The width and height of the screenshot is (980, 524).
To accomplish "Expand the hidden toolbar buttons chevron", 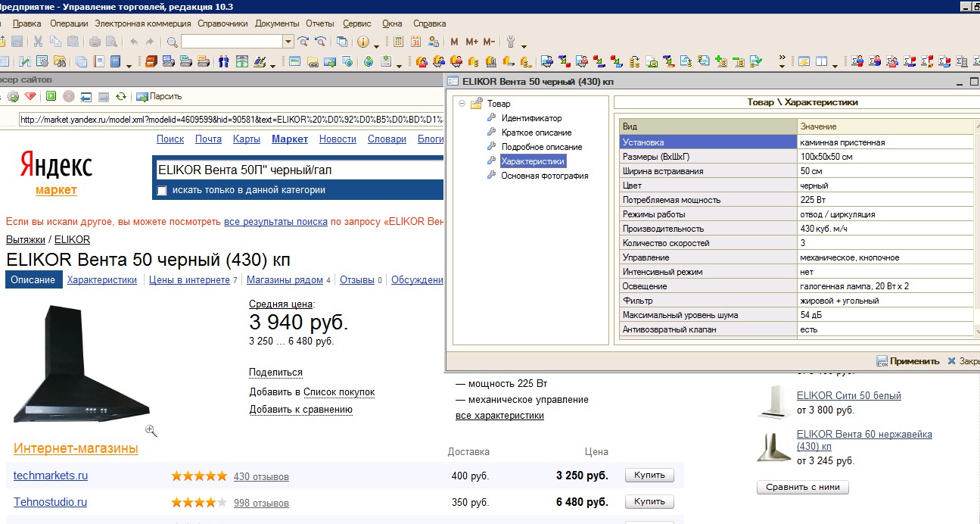I will [782, 59].
